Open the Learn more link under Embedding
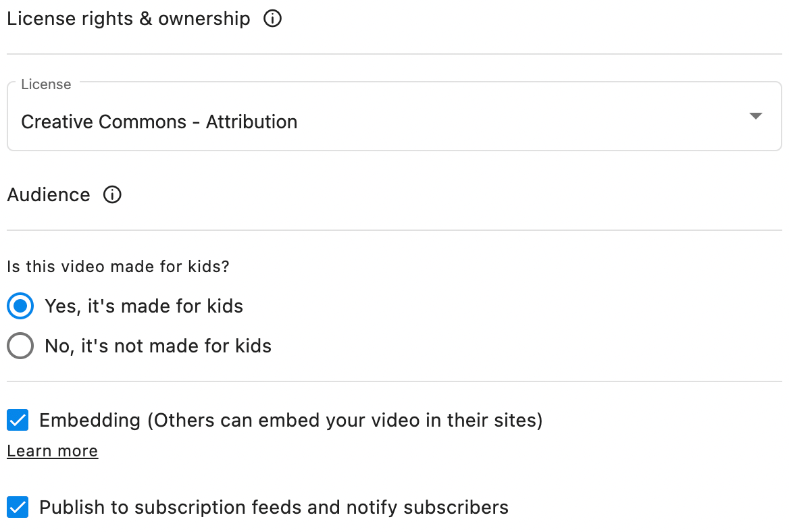Image resolution: width=789 pixels, height=532 pixels. (x=53, y=451)
